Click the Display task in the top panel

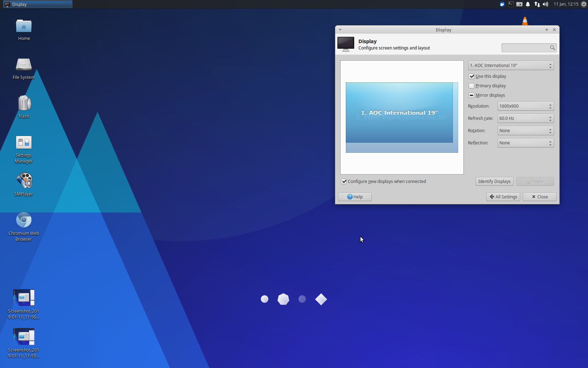(x=38, y=4)
